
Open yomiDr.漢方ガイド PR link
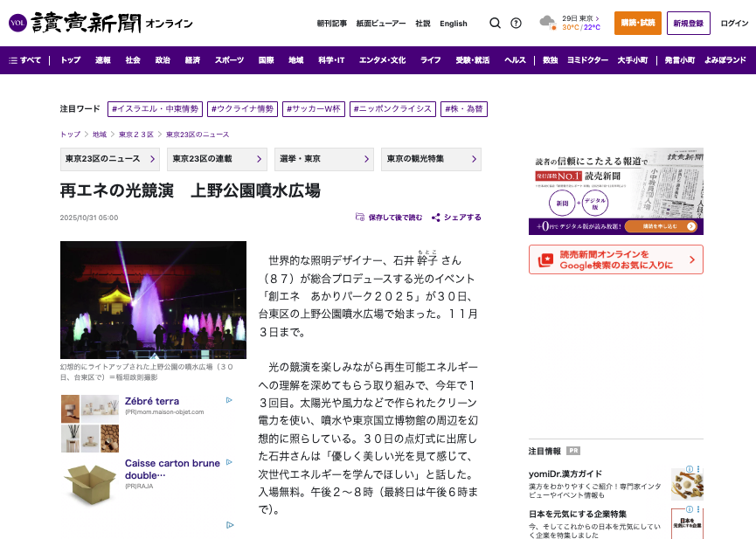pos(565,473)
